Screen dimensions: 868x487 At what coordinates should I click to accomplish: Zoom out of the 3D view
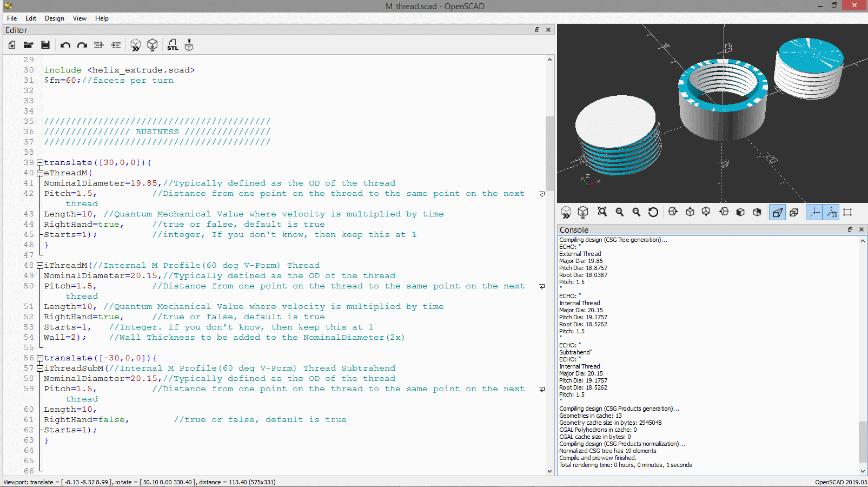coord(637,212)
